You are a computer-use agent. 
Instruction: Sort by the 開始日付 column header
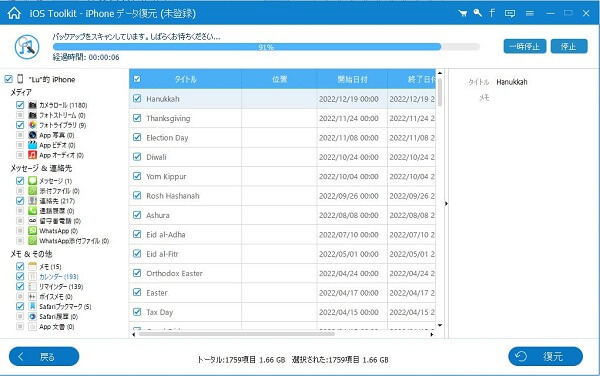[x=352, y=79]
